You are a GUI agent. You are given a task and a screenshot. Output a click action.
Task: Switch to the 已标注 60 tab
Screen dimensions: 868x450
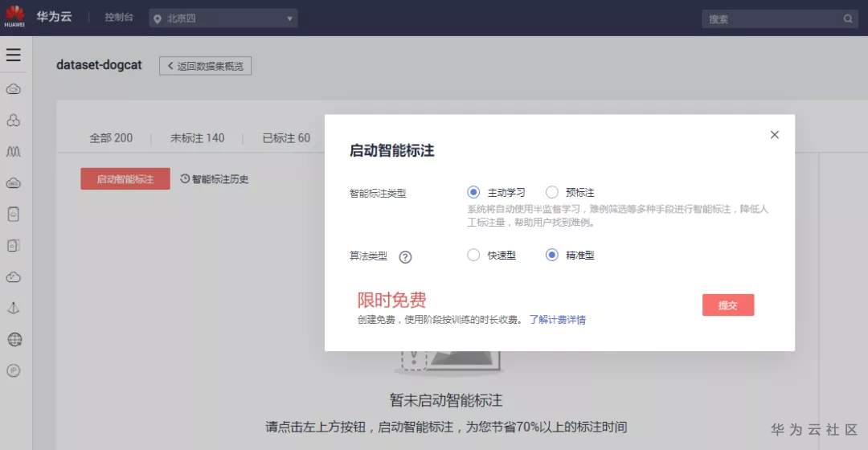click(286, 138)
